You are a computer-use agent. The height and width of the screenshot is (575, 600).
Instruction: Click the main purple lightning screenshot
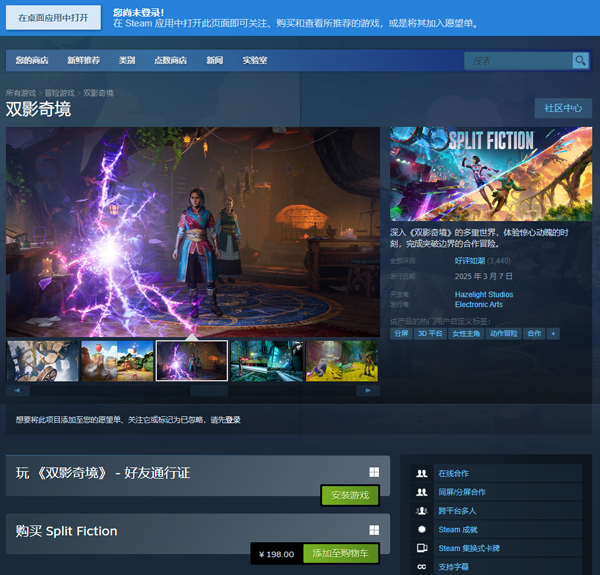(193, 232)
